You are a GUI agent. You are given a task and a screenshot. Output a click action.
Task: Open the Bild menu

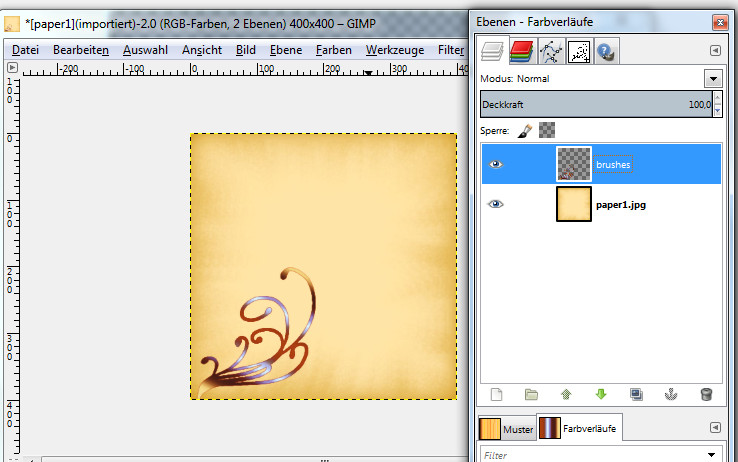tap(246, 50)
